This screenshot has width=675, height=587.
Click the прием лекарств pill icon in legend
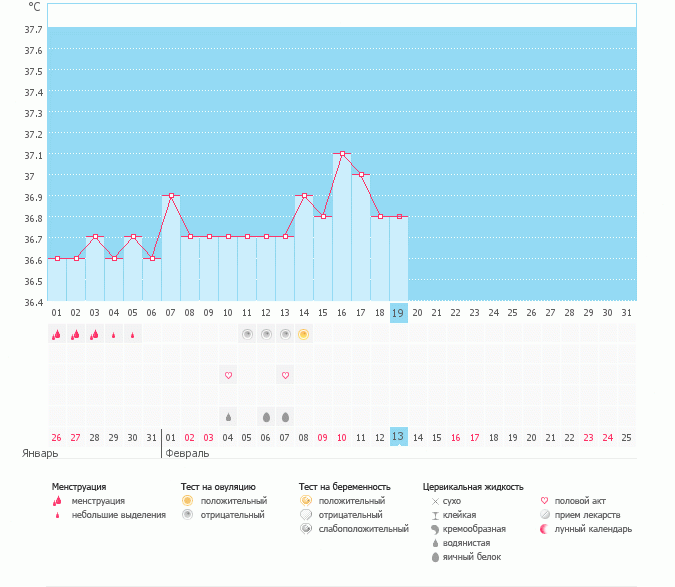(545, 515)
